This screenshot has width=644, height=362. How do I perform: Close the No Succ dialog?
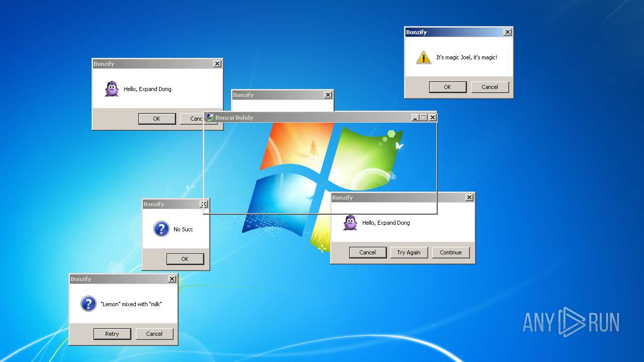[x=203, y=204]
